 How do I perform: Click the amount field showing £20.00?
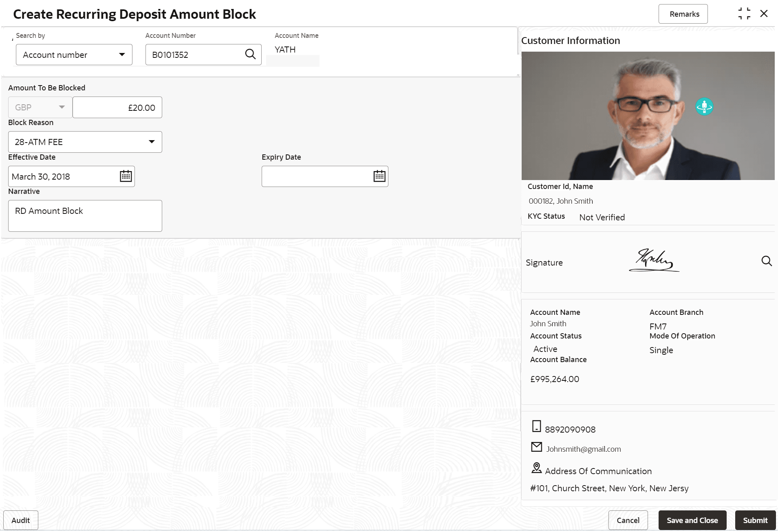pos(117,108)
